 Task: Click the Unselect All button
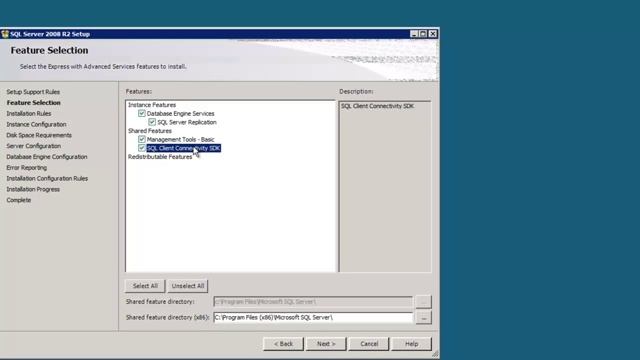[x=188, y=286]
